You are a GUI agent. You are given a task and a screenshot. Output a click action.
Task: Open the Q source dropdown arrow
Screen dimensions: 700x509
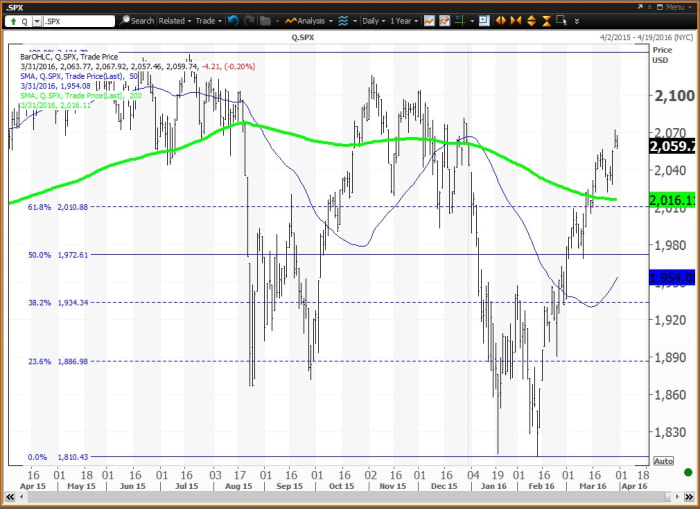[x=37, y=21]
